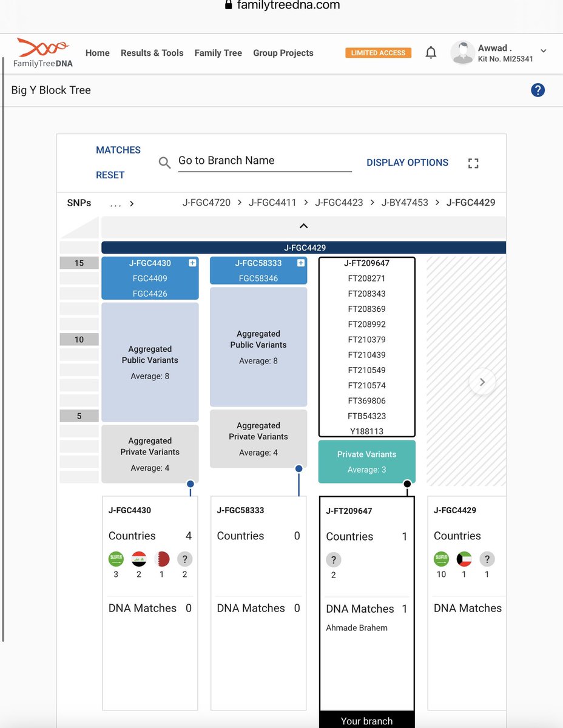Open the notifications bell
The height and width of the screenshot is (728, 563).
(431, 53)
